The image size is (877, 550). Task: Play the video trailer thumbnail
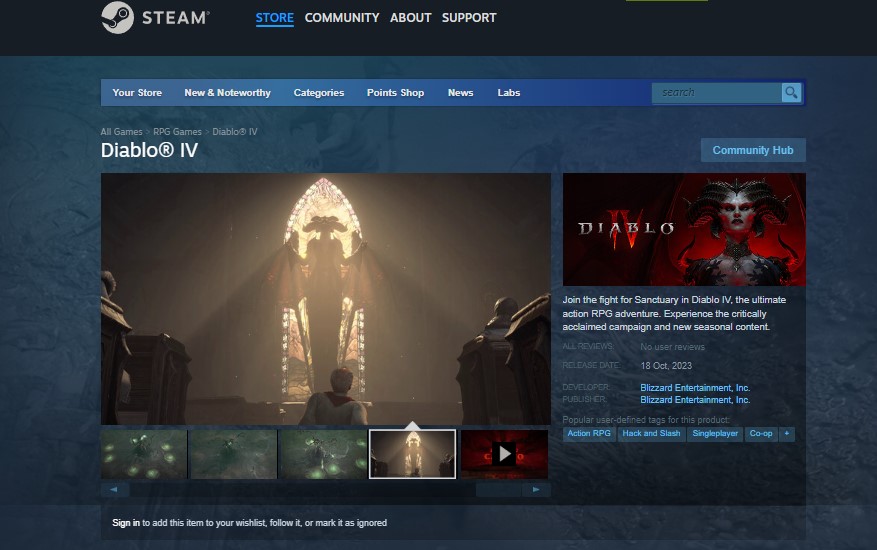pyautogui.click(x=503, y=454)
